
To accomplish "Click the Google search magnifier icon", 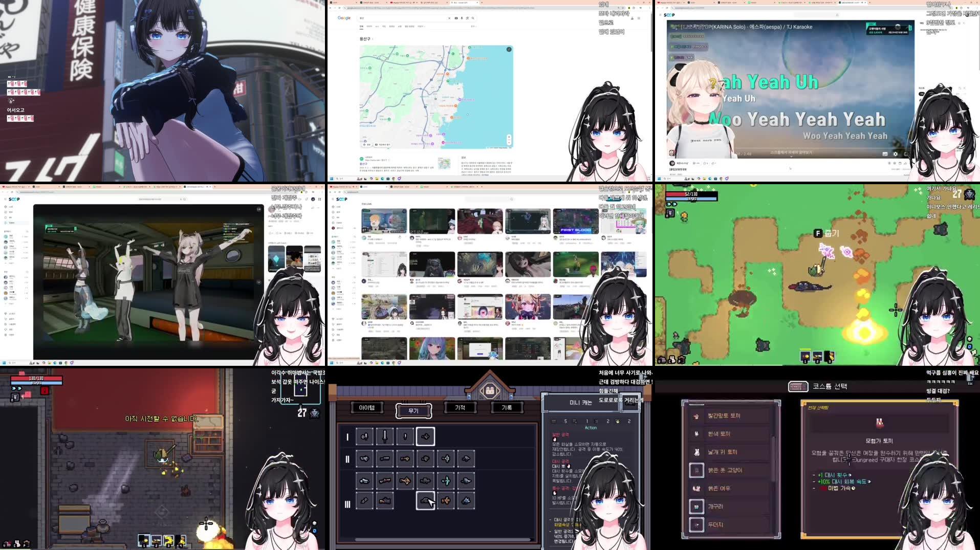I will point(473,18).
